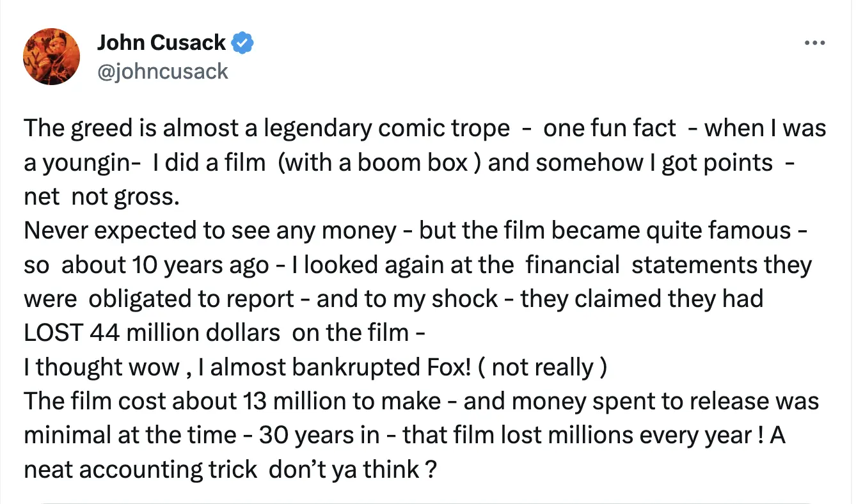This screenshot has width=856, height=504.
Task: Open the @johncusack handle link
Action: [162, 70]
